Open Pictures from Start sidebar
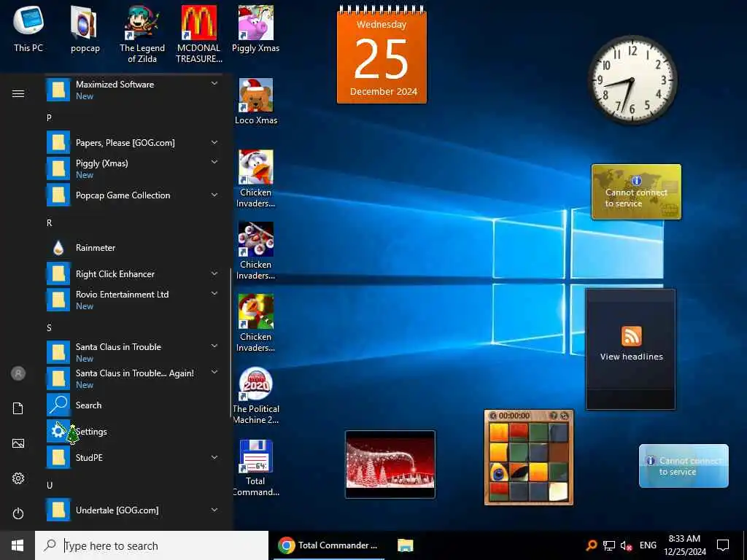 pyautogui.click(x=18, y=443)
